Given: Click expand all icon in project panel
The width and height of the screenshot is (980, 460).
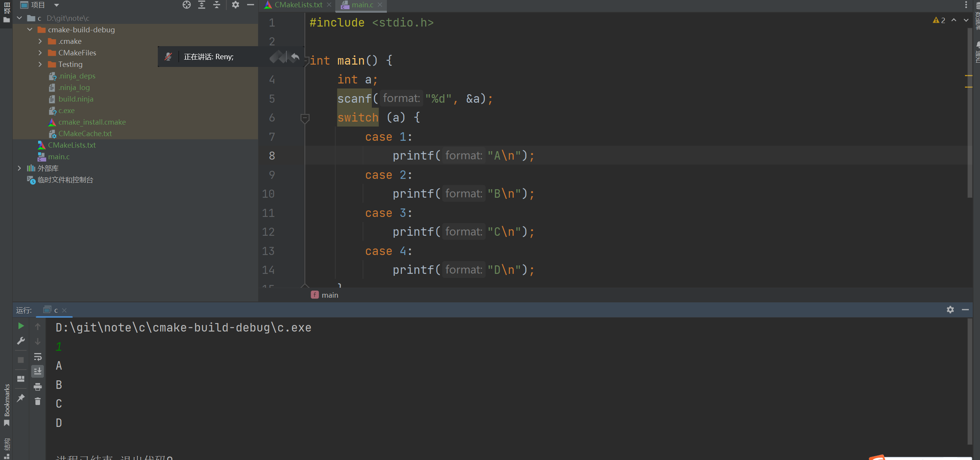Looking at the screenshot, I should click(202, 5).
